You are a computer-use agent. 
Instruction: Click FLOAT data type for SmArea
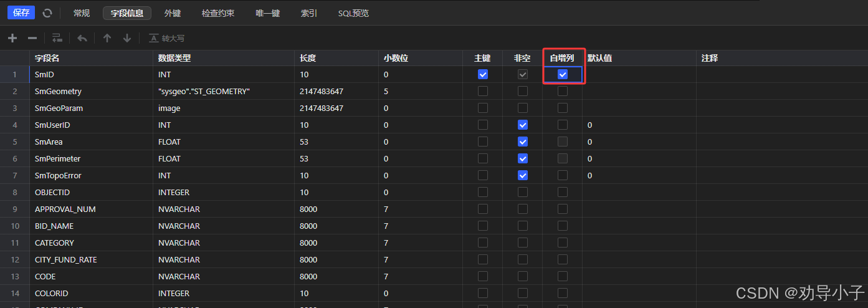(x=224, y=142)
